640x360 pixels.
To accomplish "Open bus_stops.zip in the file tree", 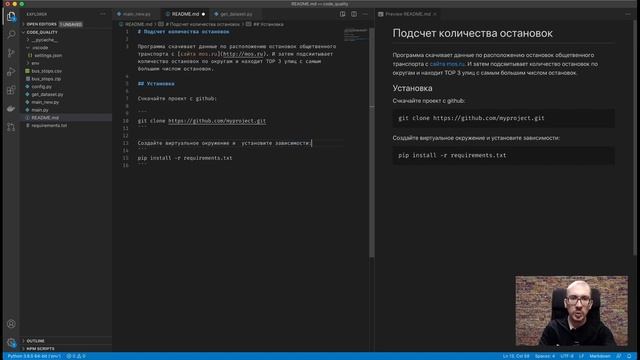I will [46, 79].
